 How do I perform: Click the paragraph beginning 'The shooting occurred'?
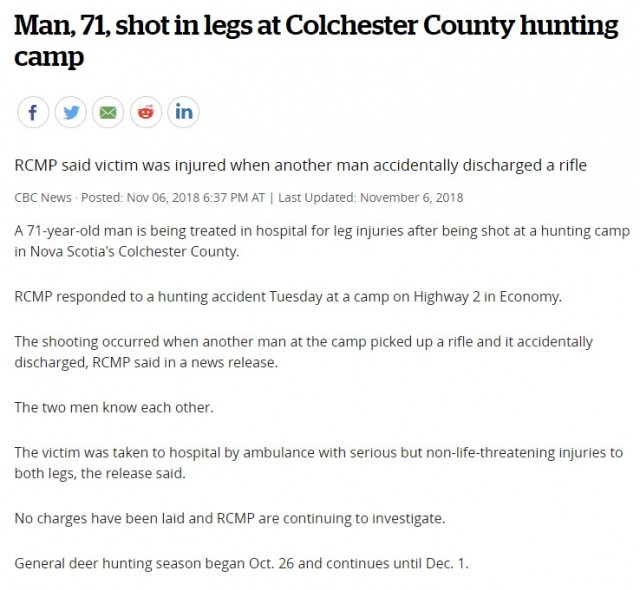tap(303, 352)
